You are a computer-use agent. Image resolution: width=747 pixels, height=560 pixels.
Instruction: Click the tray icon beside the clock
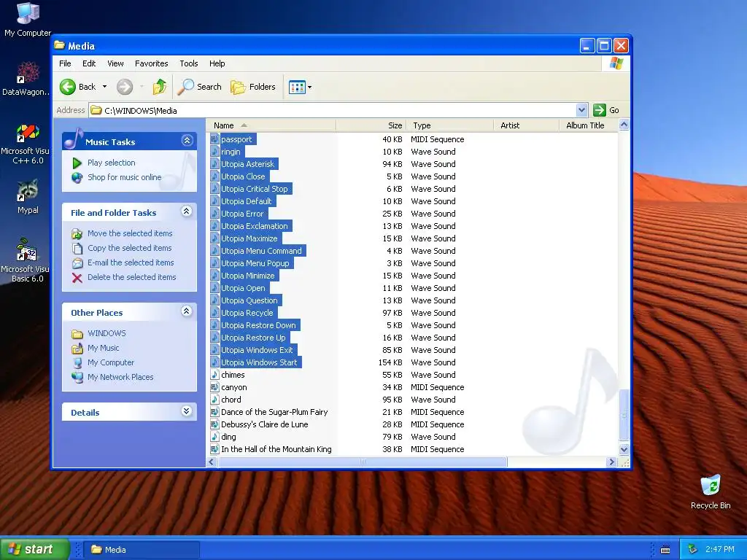pyautogui.click(x=693, y=550)
